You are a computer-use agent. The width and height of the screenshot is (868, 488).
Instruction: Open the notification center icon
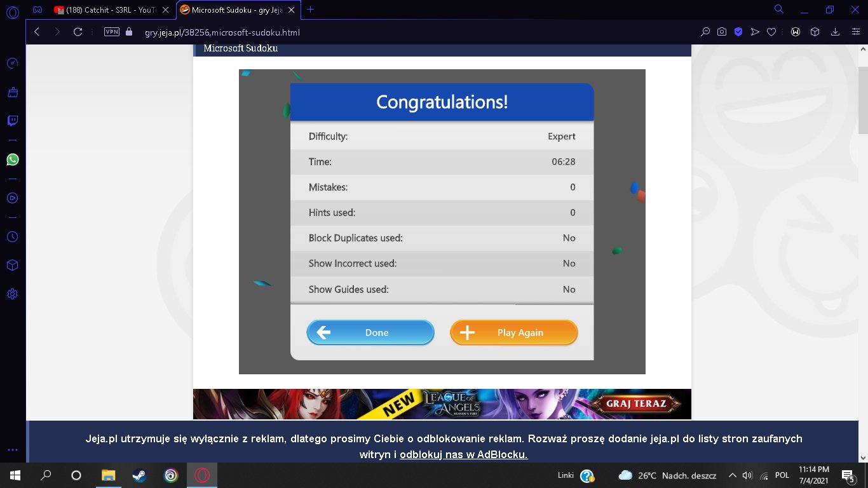(x=848, y=475)
